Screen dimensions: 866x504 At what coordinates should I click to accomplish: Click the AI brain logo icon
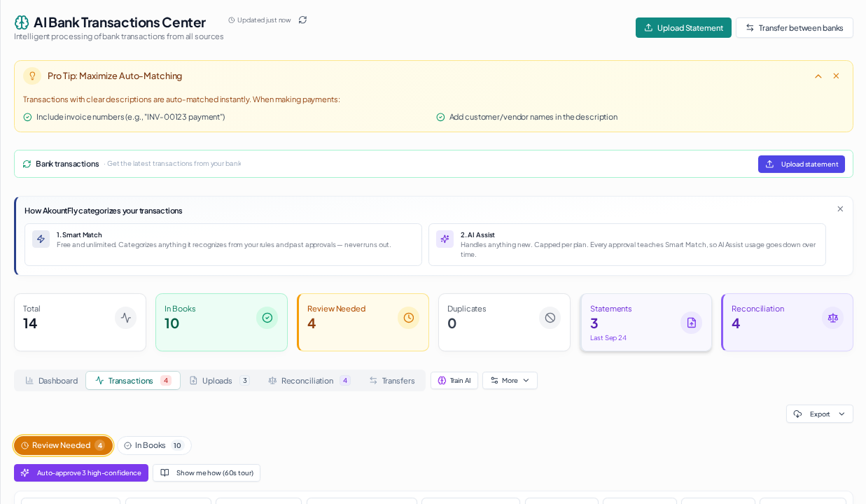(x=22, y=22)
